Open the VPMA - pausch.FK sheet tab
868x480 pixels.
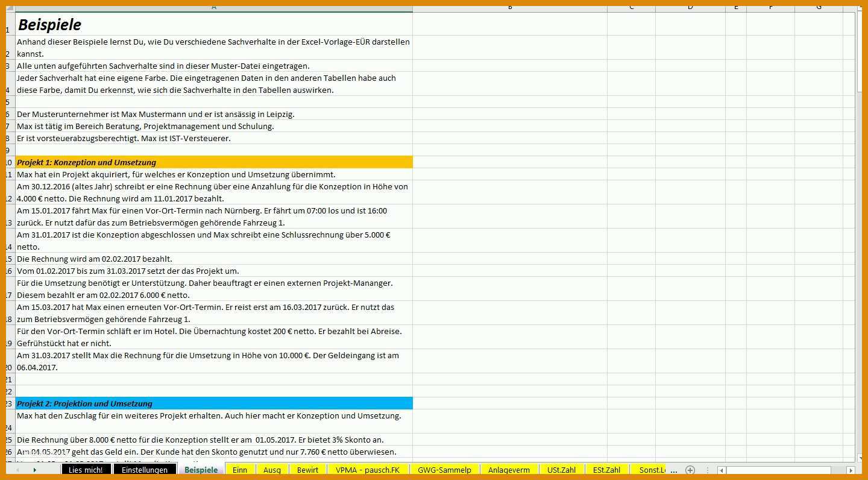pyautogui.click(x=368, y=470)
